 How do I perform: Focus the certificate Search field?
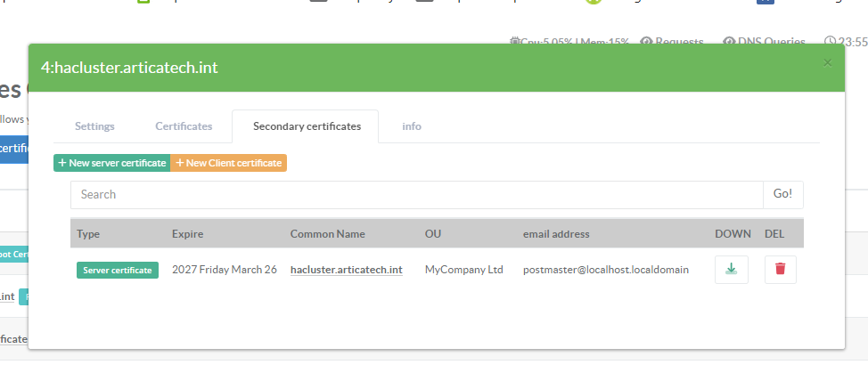pyautogui.click(x=416, y=194)
